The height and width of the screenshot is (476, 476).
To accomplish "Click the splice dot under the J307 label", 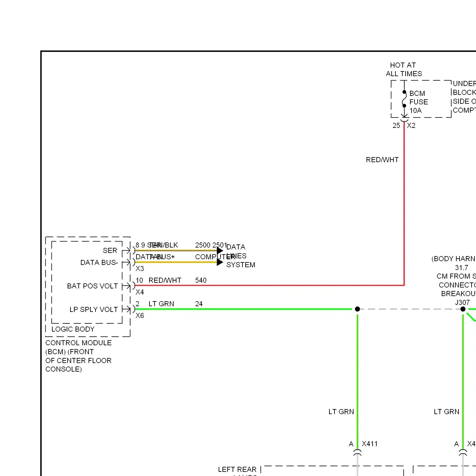I will (x=463, y=309).
